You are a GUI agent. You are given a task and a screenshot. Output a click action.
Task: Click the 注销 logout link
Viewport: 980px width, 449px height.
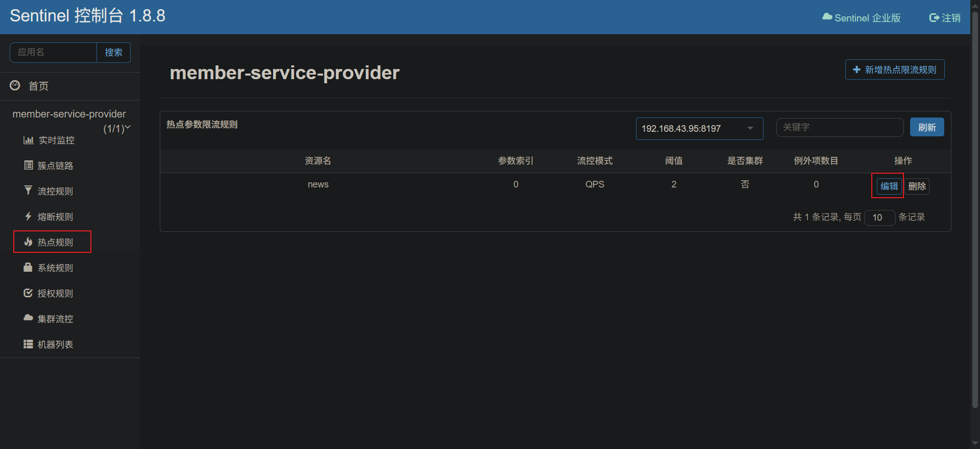click(945, 18)
